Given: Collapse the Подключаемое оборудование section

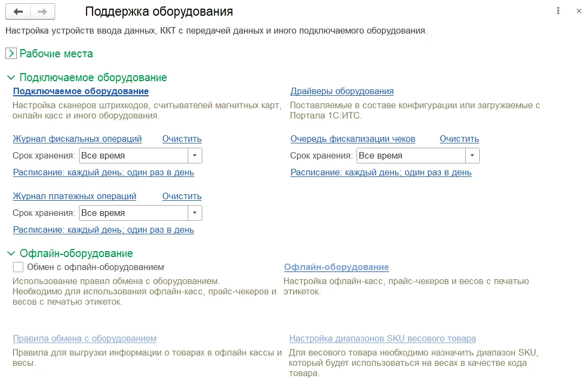Looking at the screenshot, I should tap(11, 77).
